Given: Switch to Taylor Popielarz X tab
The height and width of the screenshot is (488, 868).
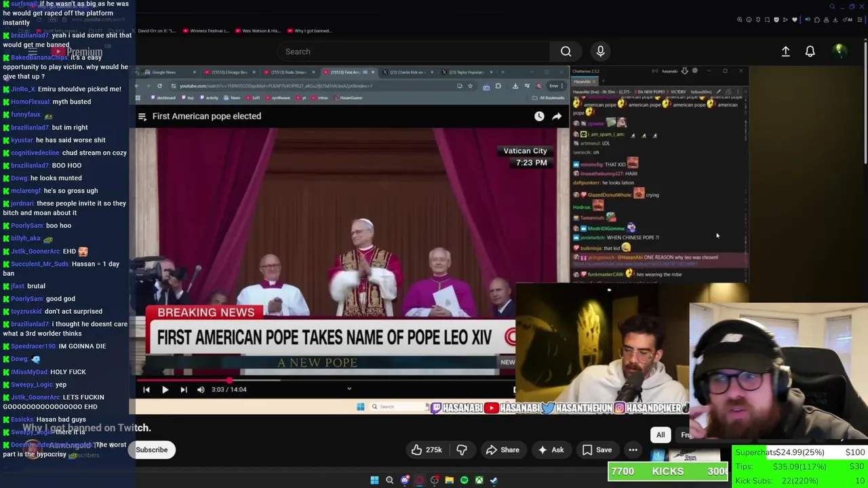Looking at the screenshot, I should [x=468, y=72].
